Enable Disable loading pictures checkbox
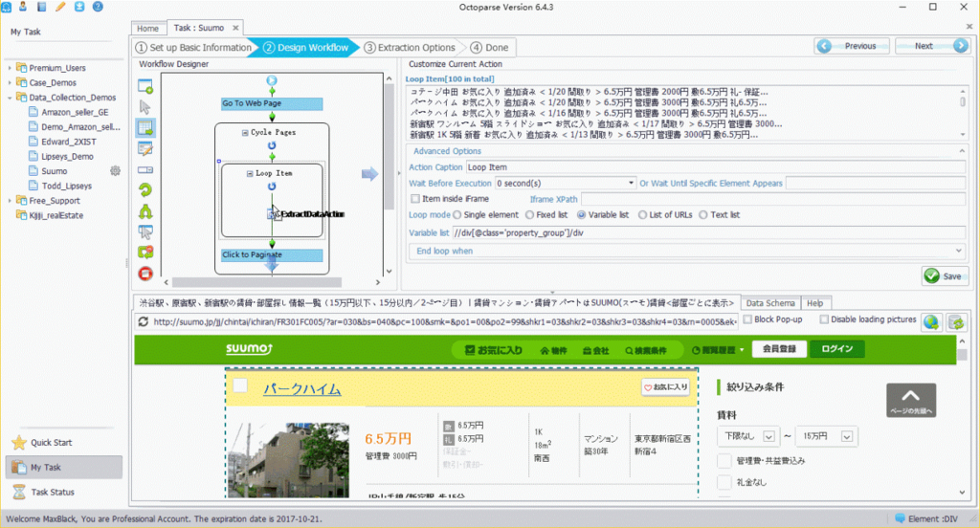 coord(824,319)
